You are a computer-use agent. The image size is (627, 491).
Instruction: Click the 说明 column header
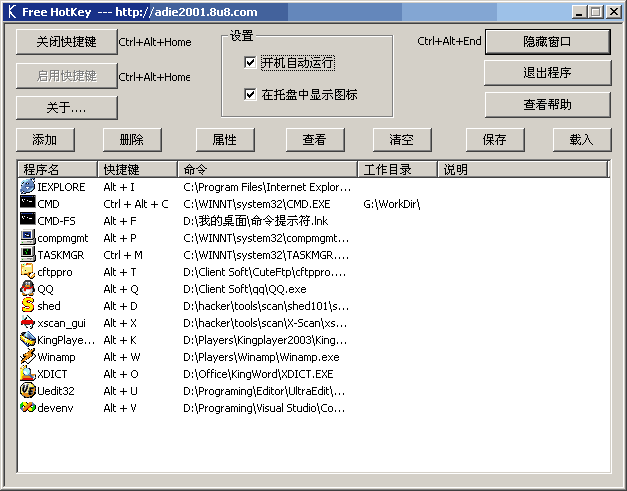coord(523,169)
